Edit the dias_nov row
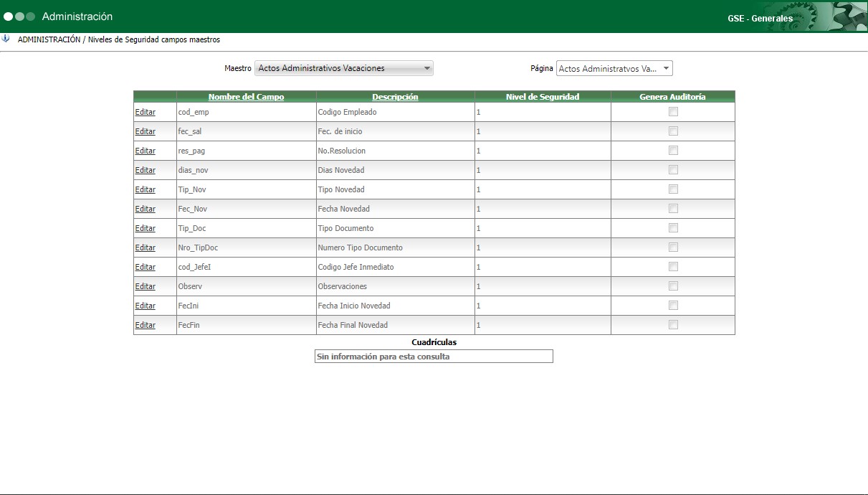868x495 pixels. [x=146, y=170]
